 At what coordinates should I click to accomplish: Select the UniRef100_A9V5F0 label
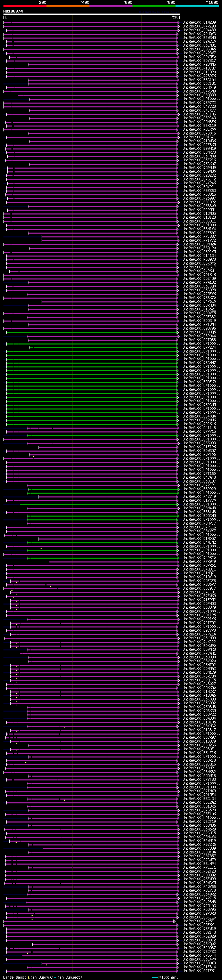199,57
